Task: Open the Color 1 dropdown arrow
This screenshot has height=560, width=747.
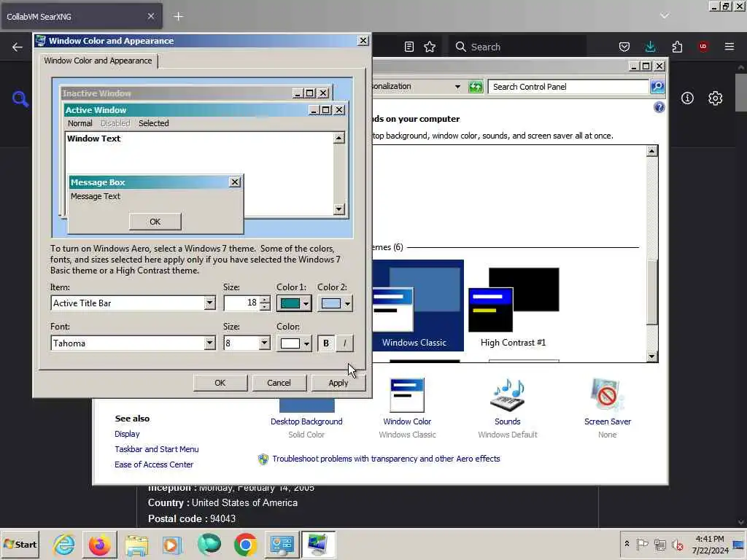Action: (x=306, y=303)
